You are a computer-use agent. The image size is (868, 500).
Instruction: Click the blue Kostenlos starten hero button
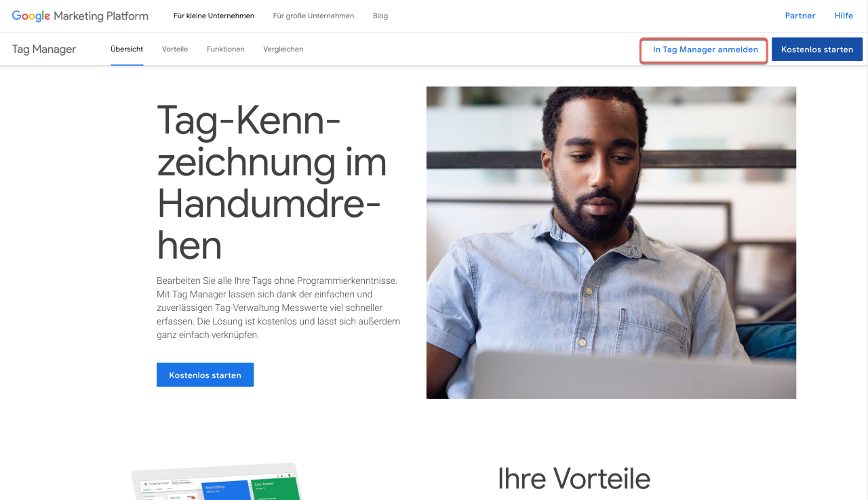205,375
